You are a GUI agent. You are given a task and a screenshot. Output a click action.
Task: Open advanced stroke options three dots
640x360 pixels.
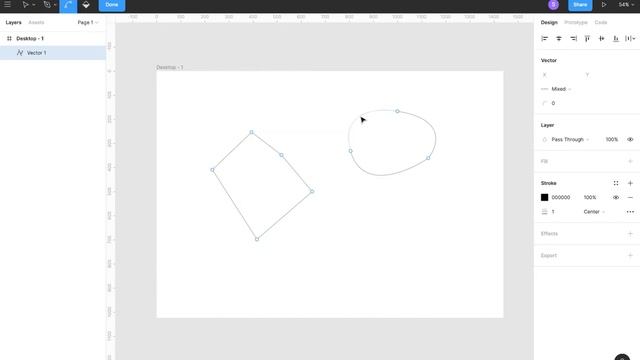click(630, 212)
